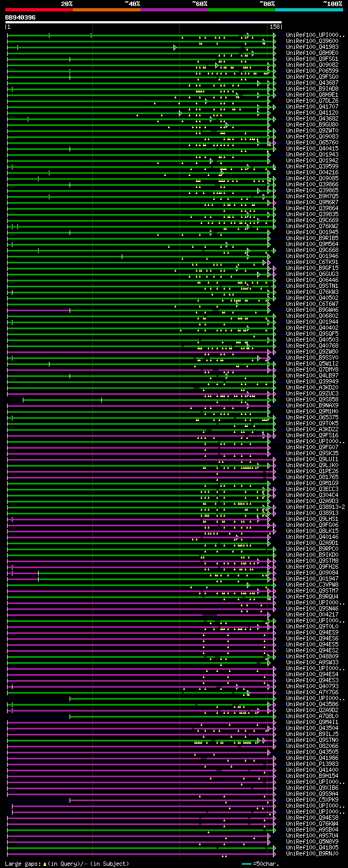The height and width of the screenshot is (868, 348).
Task: Click the UniRef100_B9GWA6 label
Action: pyautogui.click(x=312, y=310)
